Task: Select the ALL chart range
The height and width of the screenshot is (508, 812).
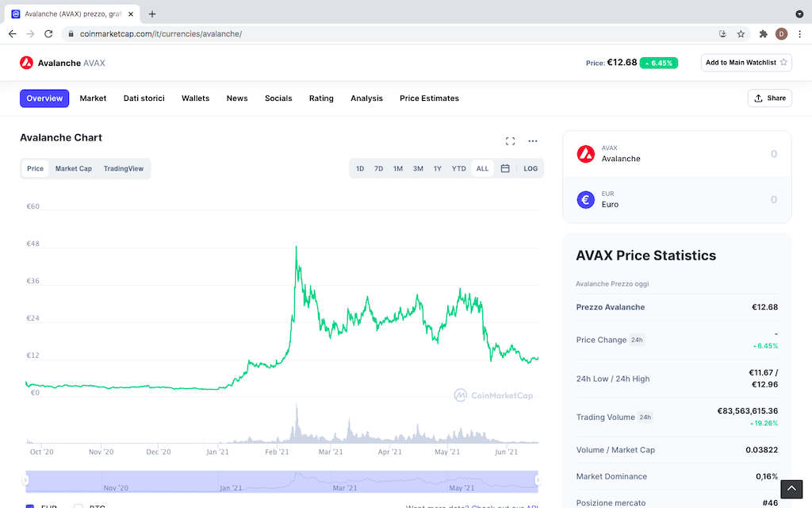Action: pos(483,168)
